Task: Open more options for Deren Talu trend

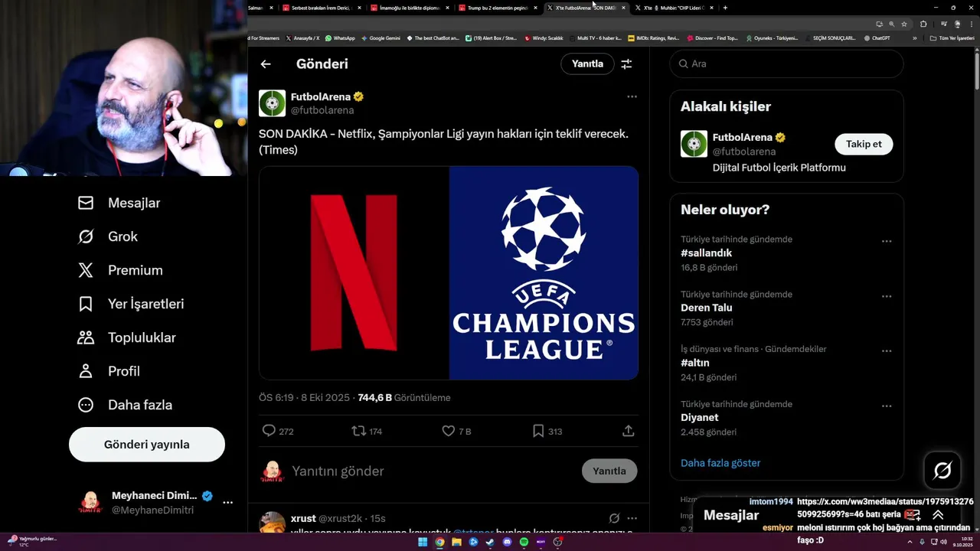Action: coord(887,296)
